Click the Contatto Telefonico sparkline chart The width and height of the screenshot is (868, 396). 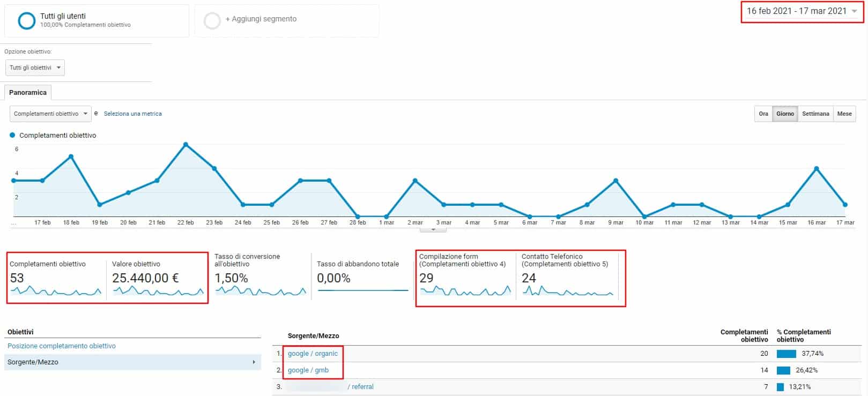(567, 292)
